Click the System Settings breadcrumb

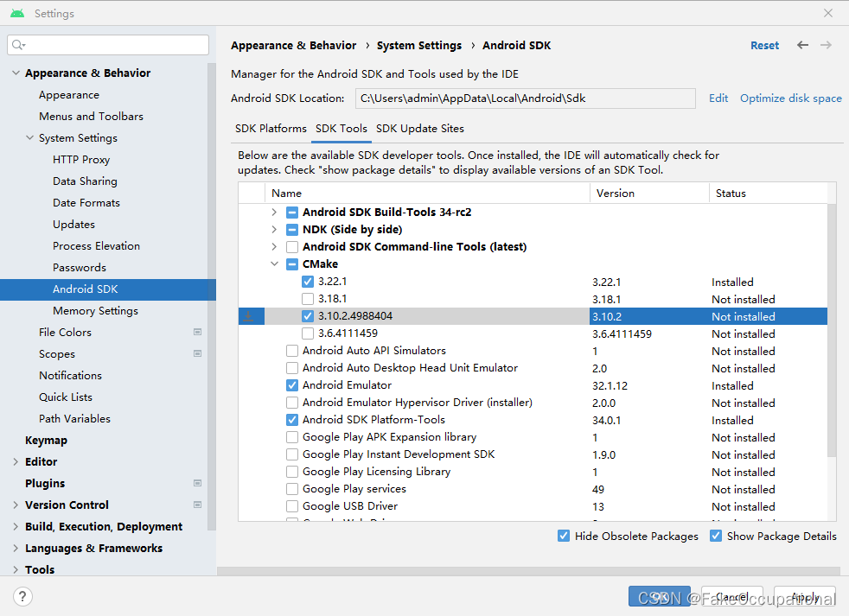tap(419, 46)
